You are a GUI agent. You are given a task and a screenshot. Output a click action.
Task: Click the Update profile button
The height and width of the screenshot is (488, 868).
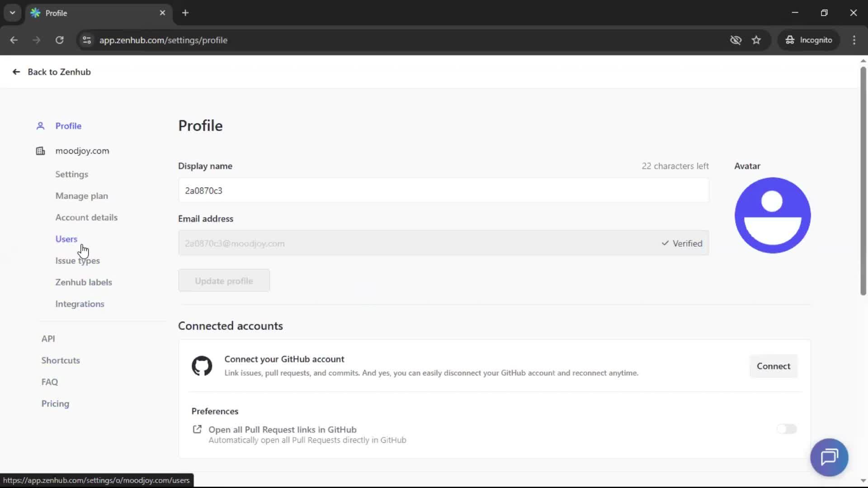[x=224, y=280]
